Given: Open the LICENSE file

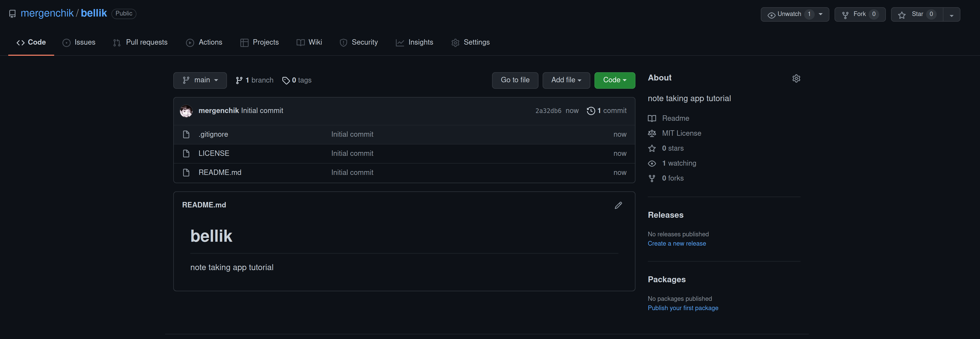Looking at the screenshot, I should click(x=214, y=153).
